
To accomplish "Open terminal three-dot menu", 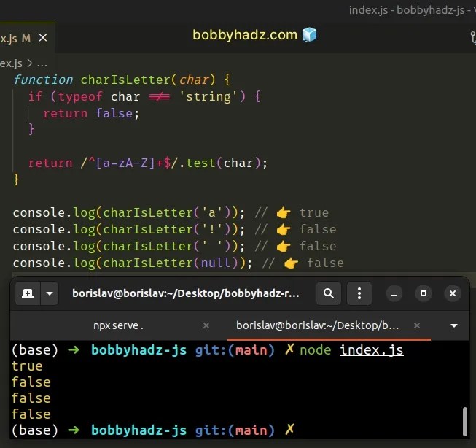I will (x=359, y=293).
